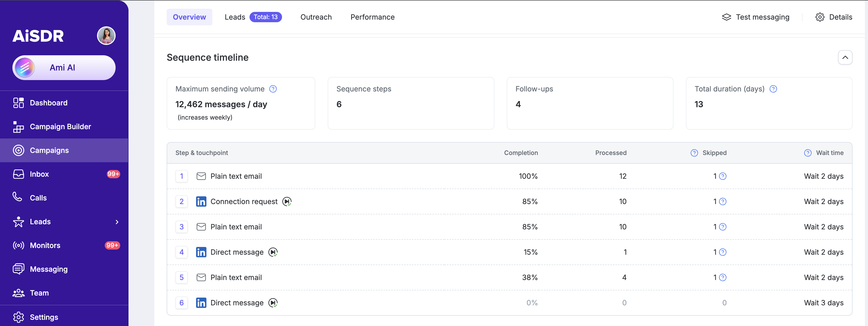Click the Test messaging button
The height and width of the screenshot is (326, 868).
[756, 17]
